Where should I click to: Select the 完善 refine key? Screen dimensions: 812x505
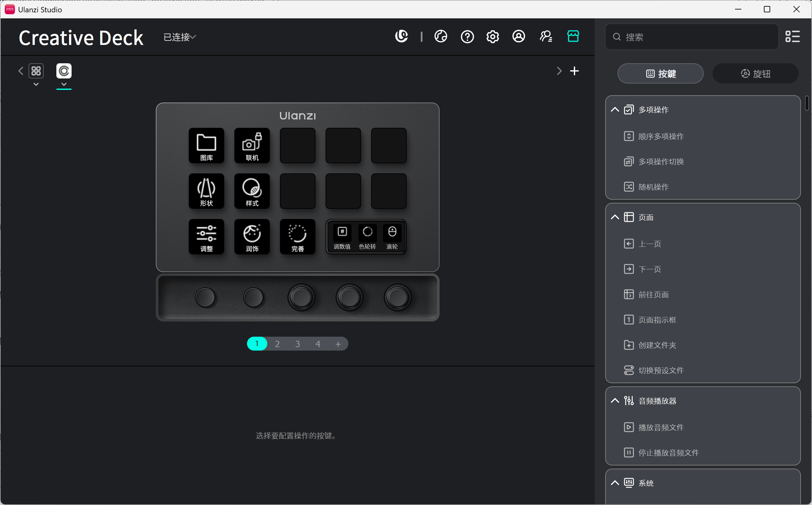297,236
